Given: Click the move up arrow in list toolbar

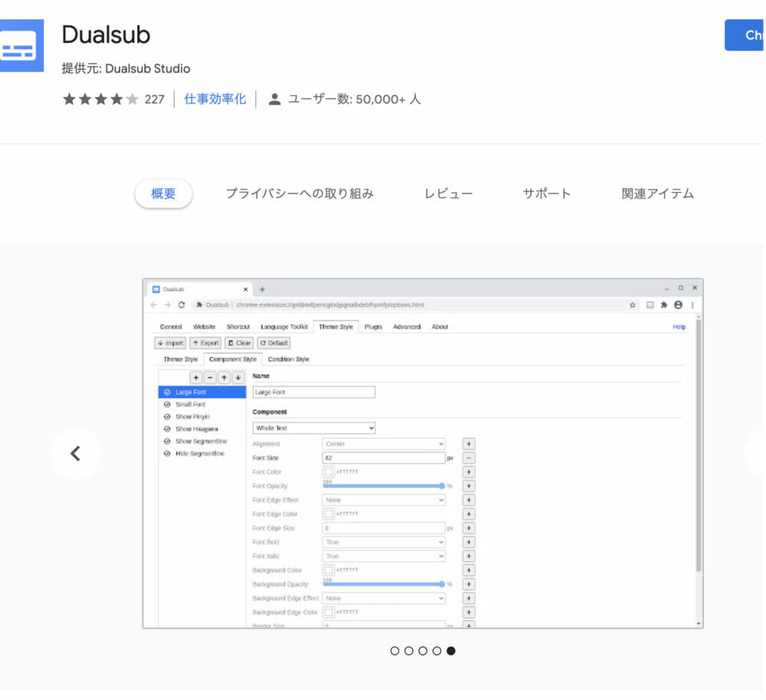Looking at the screenshot, I should (224, 378).
